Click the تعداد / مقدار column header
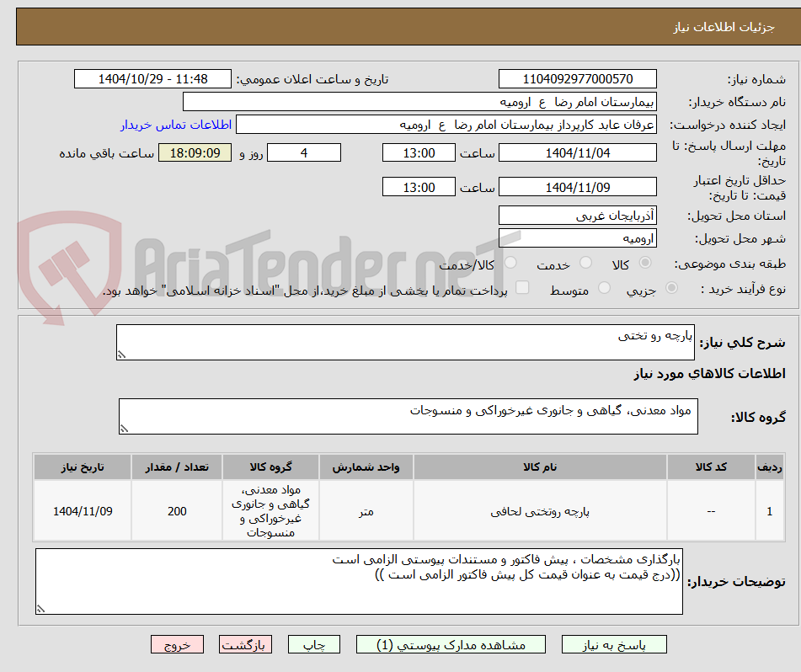Image resolution: width=801 pixels, height=672 pixels. click(177, 467)
